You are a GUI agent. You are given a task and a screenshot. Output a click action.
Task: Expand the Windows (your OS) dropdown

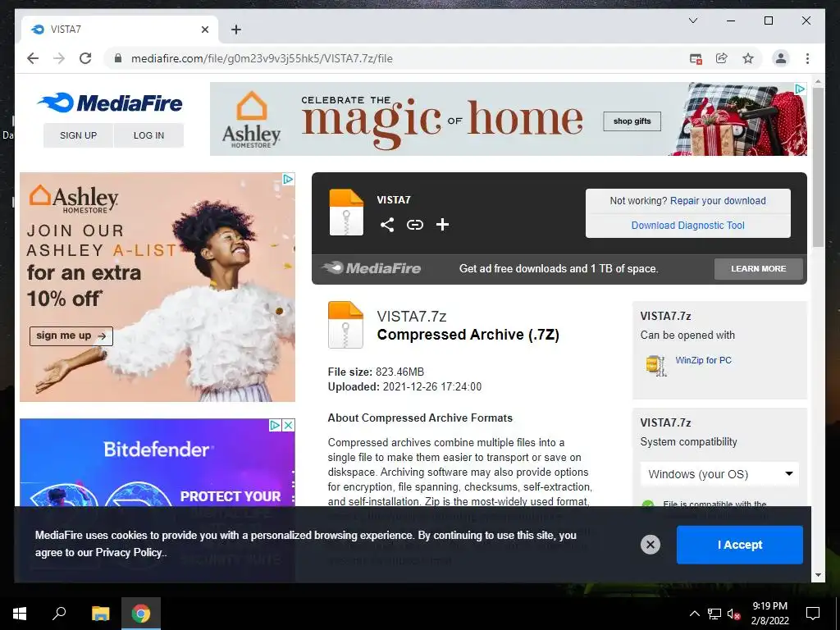[x=719, y=474]
